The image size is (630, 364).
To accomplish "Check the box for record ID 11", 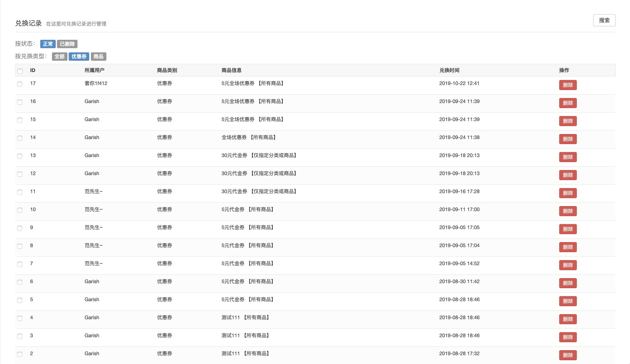I will coord(20,192).
